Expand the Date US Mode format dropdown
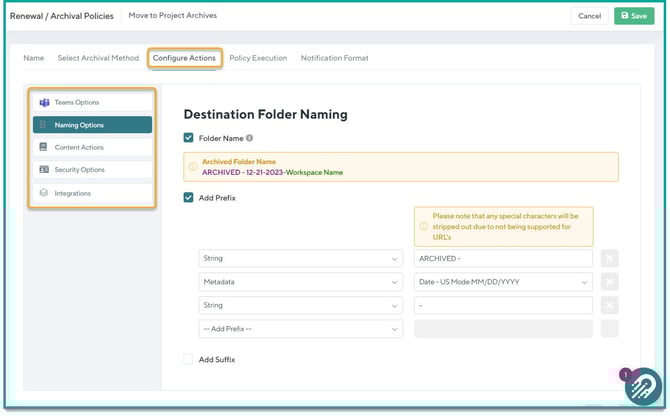 (x=503, y=282)
